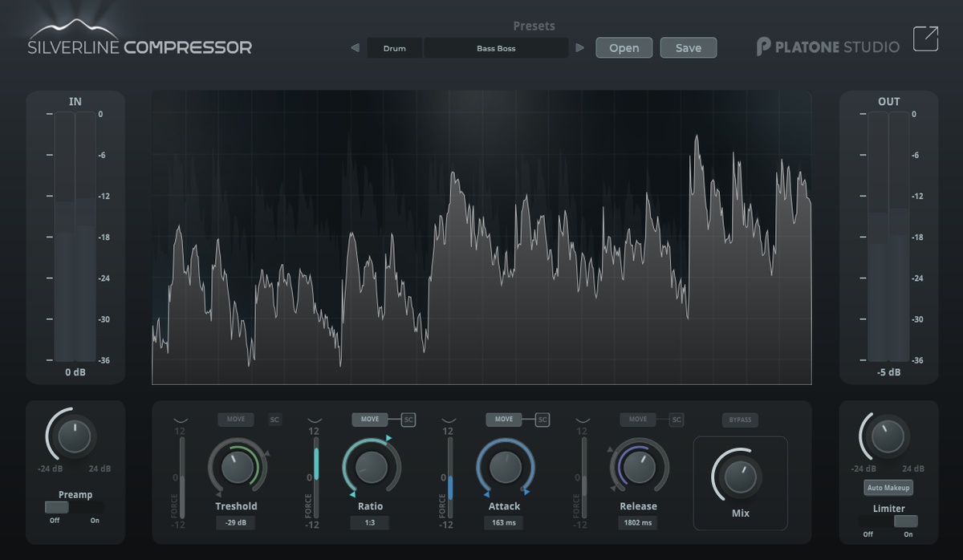This screenshot has height=560, width=963.
Task: Click the Mix knob
Action: (741, 478)
